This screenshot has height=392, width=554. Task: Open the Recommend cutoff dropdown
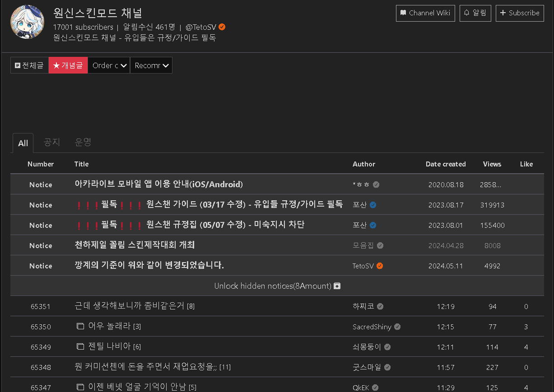(151, 65)
